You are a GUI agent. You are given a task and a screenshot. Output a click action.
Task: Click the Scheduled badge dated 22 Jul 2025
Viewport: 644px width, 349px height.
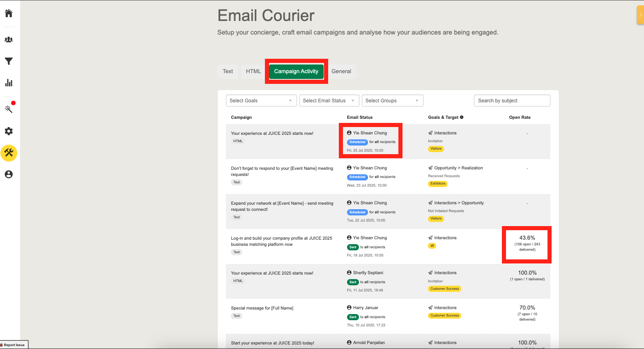[x=357, y=212]
